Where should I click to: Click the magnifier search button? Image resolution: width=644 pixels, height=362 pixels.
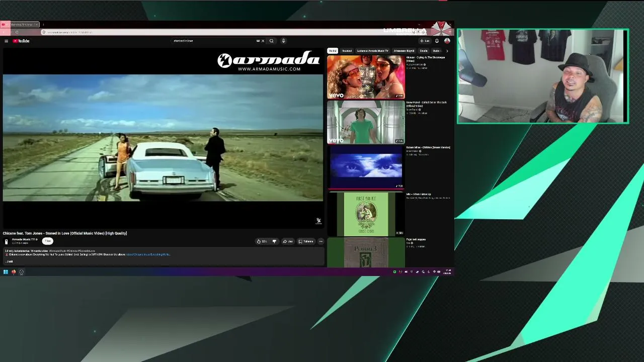(x=272, y=41)
